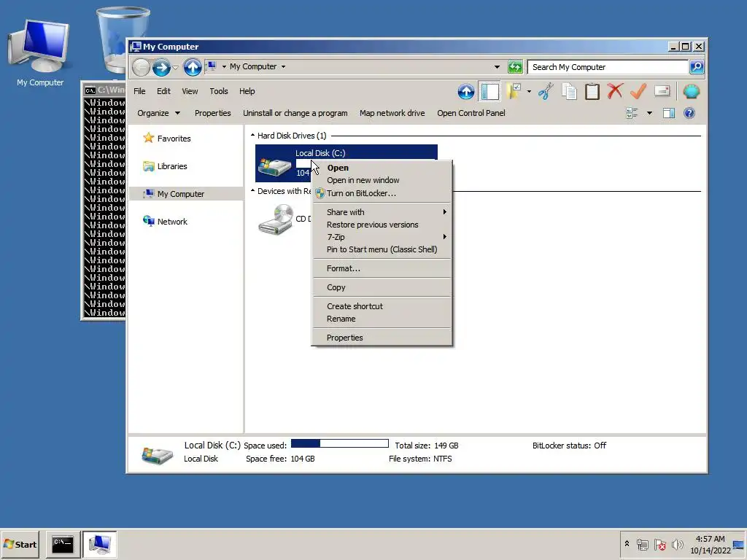Viewport: 747px width, 560px height.
Task: Collapse the Devices with Removable Storage group
Action: coord(252,191)
